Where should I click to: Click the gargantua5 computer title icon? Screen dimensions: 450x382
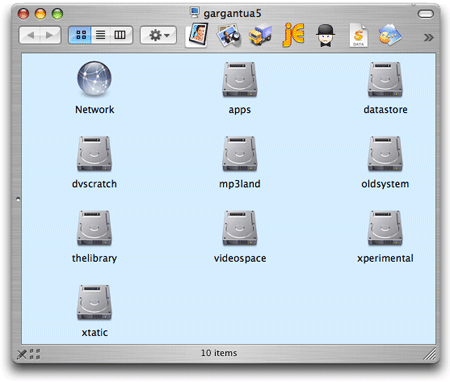click(195, 12)
